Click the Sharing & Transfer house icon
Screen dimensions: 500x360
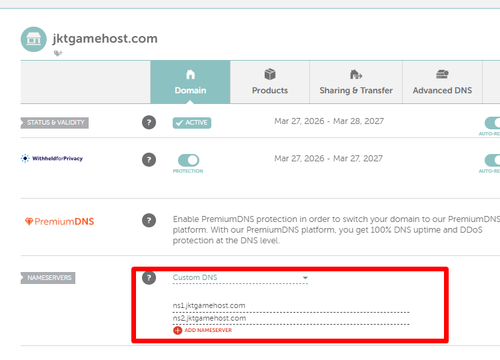pos(356,74)
